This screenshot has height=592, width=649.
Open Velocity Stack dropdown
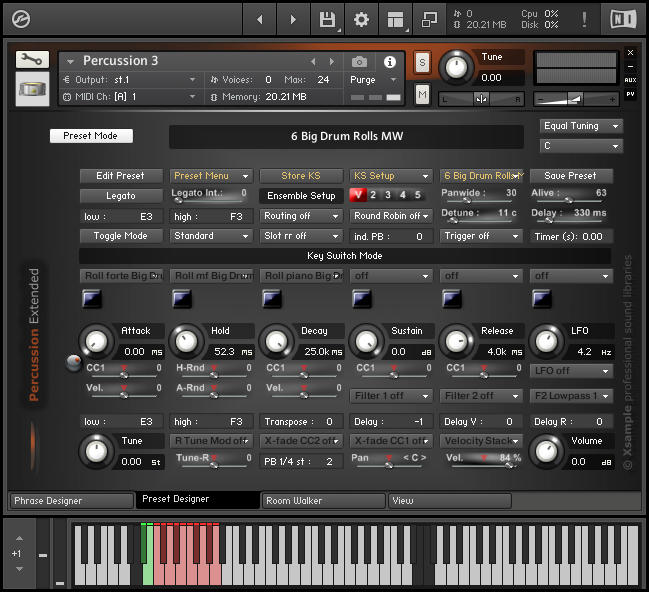pos(481,441)
